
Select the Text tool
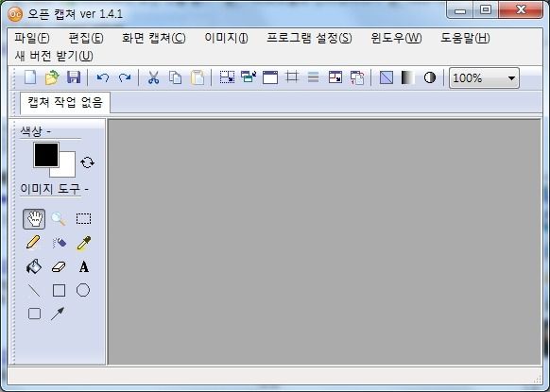(x=84, y=266)
